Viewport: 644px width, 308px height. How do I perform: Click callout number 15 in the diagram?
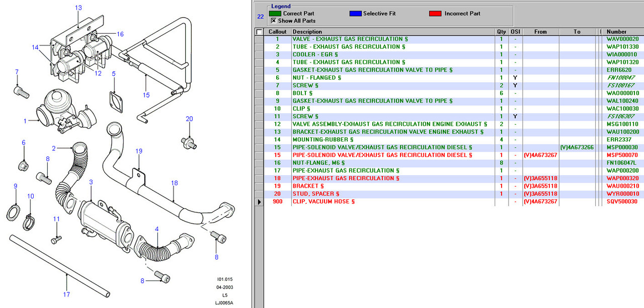[146, 95]
